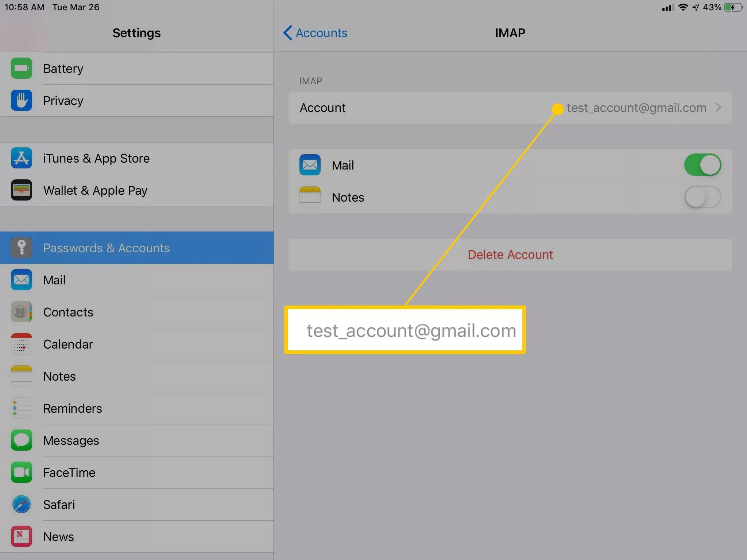
Task: Tap the Mail icon in IMAP panel
Action: [310, 165]
